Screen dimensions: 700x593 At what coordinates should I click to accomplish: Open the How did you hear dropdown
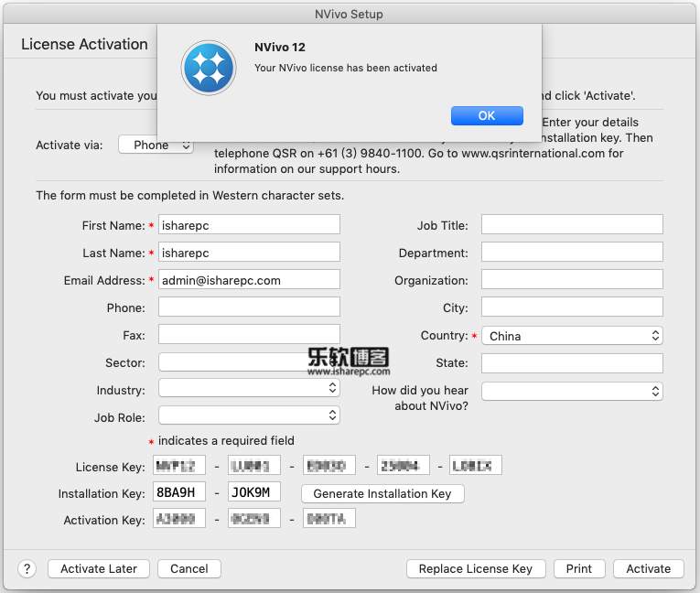[x=572, y=392]
